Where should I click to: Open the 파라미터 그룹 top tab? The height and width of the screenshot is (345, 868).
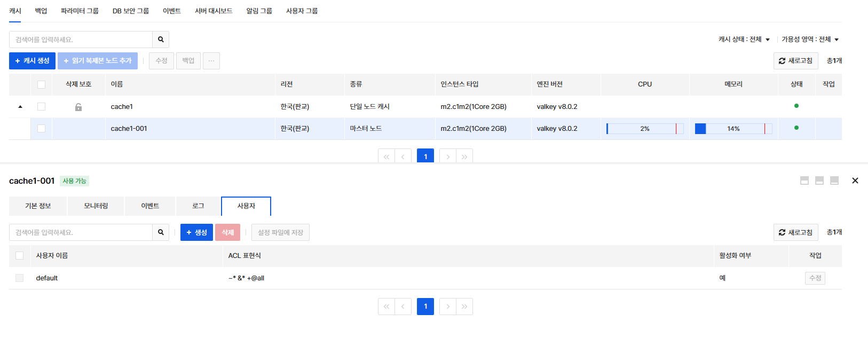(x=80, y=11)
